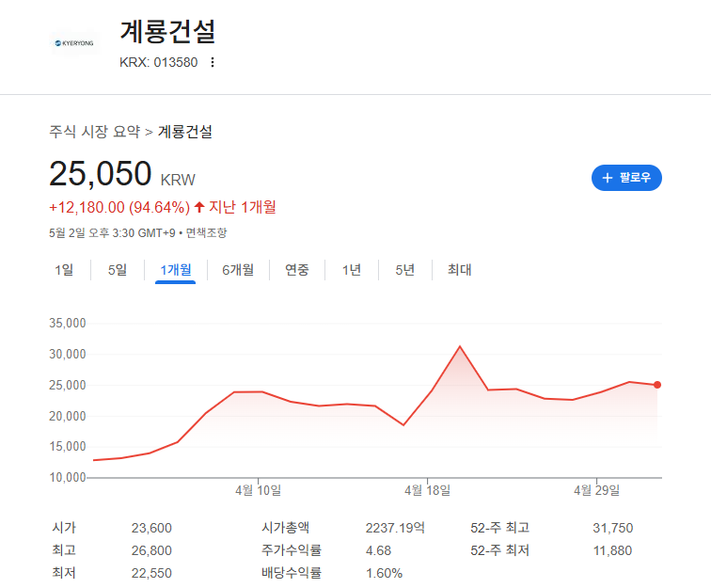Screen dimensions: 711x588
Task: Select the 1일 time range tab
Action: (64, 270)
